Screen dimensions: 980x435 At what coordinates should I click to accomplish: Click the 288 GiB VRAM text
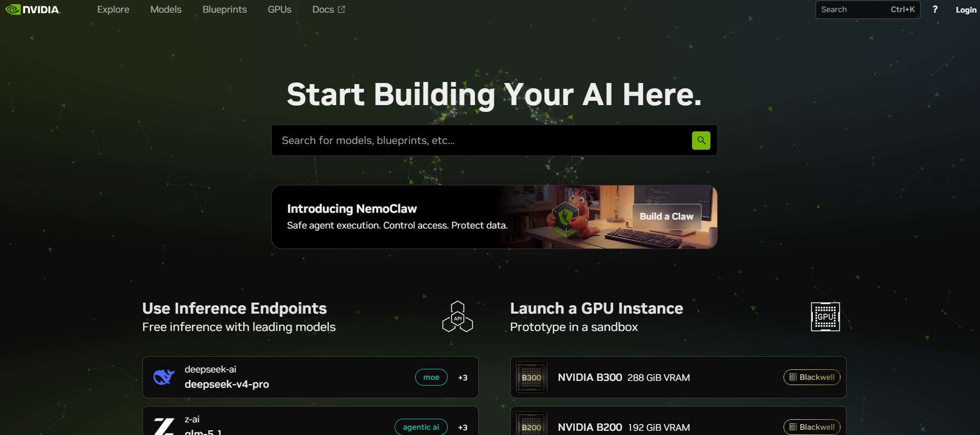click(658, 378)
